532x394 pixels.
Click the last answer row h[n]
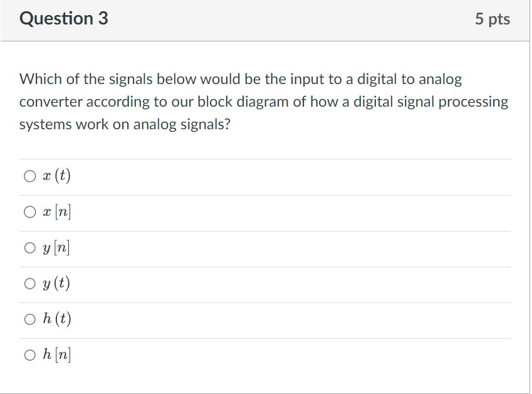(266, 354)
